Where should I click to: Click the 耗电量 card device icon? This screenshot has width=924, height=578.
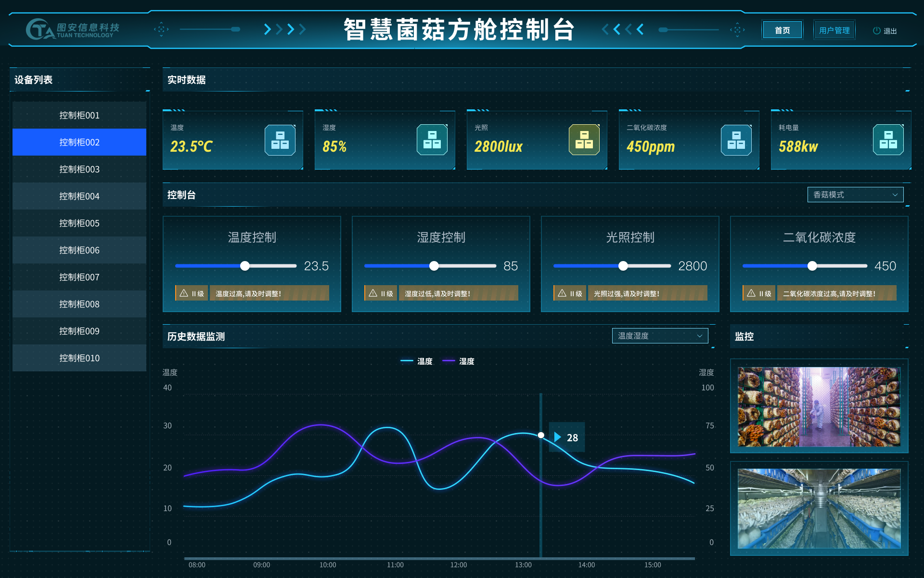(x=888, y=140)
